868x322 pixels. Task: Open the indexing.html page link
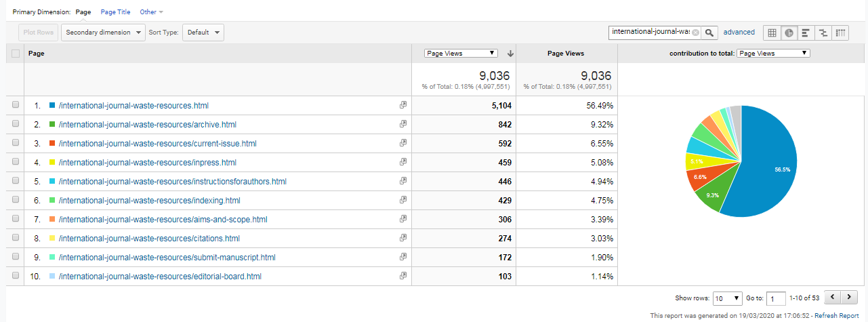point(150,200)
